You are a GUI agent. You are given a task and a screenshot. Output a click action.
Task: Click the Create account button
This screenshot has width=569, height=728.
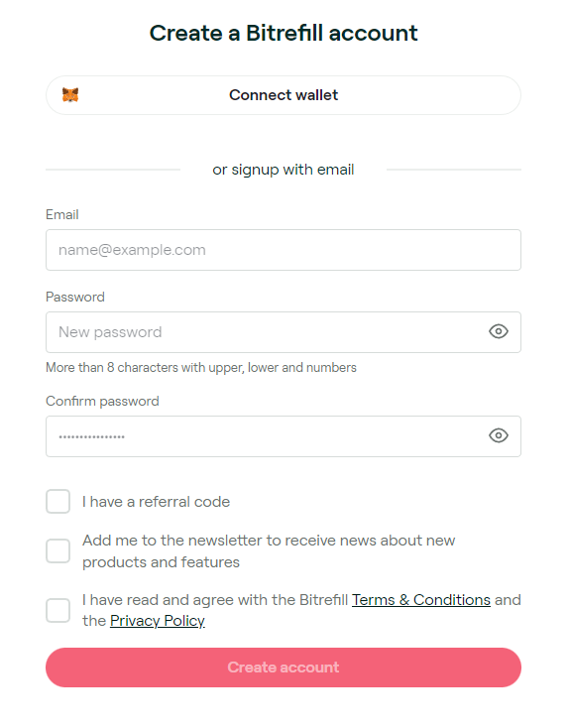point(284,667)
